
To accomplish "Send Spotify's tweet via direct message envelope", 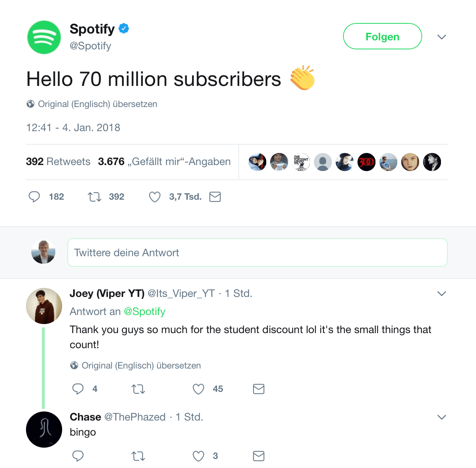I will click(215, 197).
